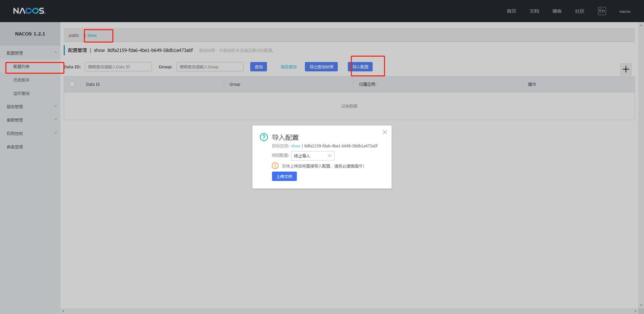
Task: Close the import configuration dialog
Action: click(385, 132)
